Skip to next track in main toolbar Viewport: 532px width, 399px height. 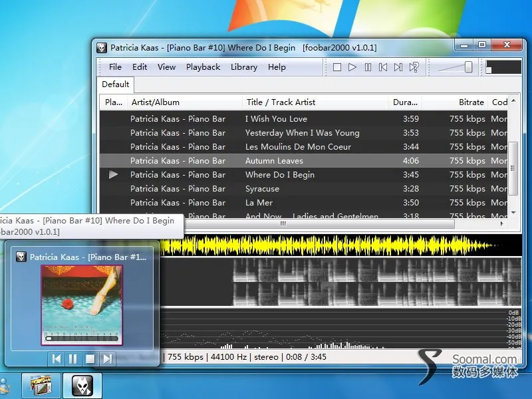click(398, 67)
